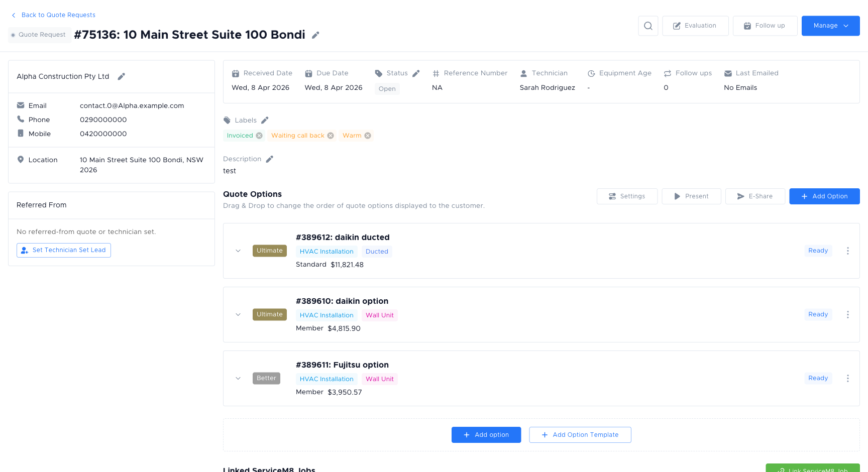
Task: Click the price $3,950.57
Action: pos(345,392)
